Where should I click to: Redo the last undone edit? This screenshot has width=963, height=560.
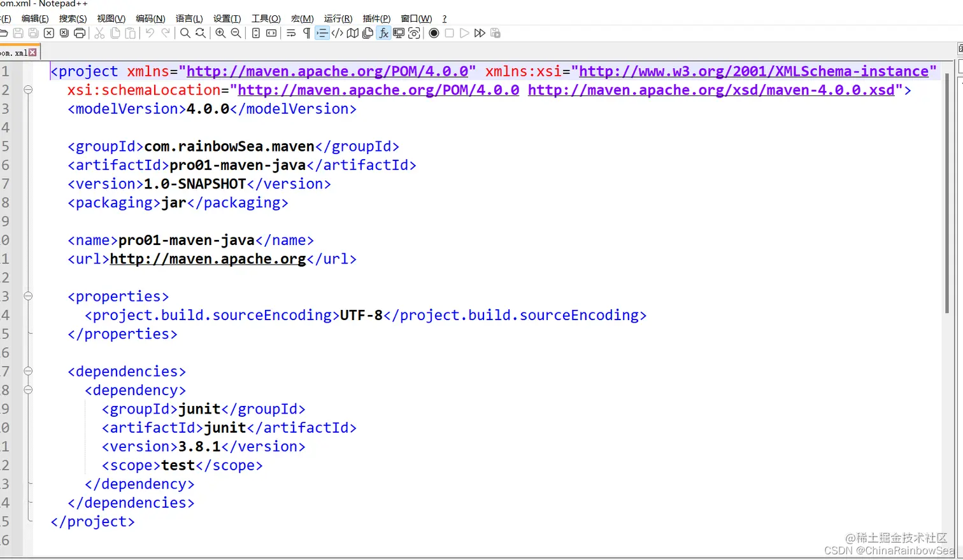coord(166,33)
